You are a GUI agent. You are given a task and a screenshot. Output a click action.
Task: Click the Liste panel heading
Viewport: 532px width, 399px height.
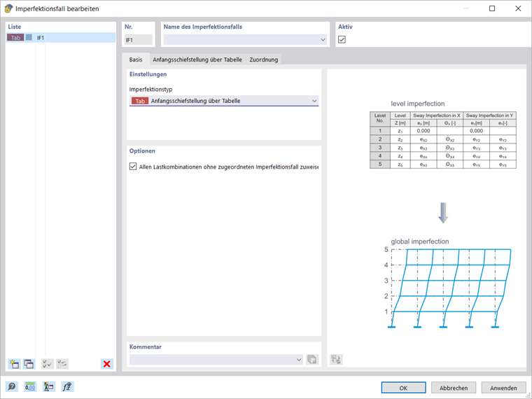(x=15, y=27)
